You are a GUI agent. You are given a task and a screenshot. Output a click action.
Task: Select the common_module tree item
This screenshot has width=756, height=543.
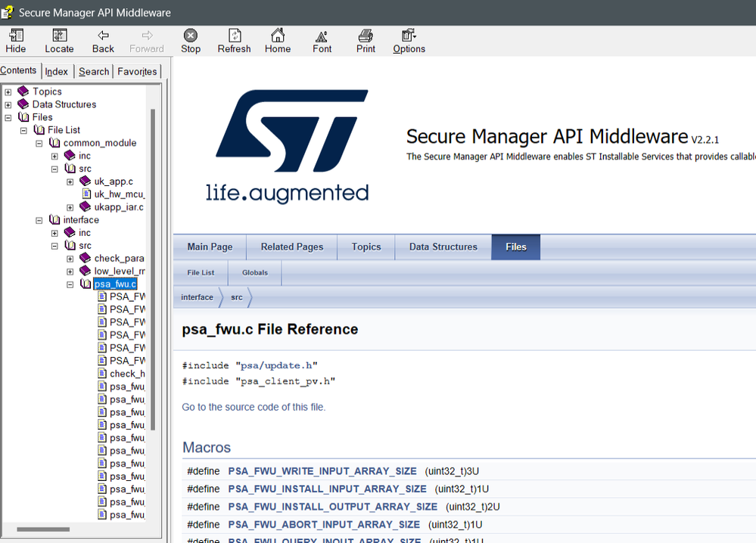coord(100,143)
